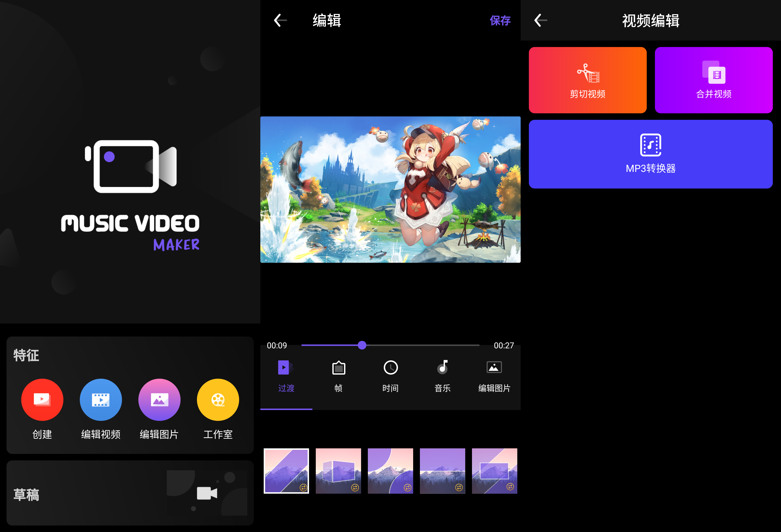
Task: Open the 编辑图片 tab in editor toolbar
Action: 494,376
